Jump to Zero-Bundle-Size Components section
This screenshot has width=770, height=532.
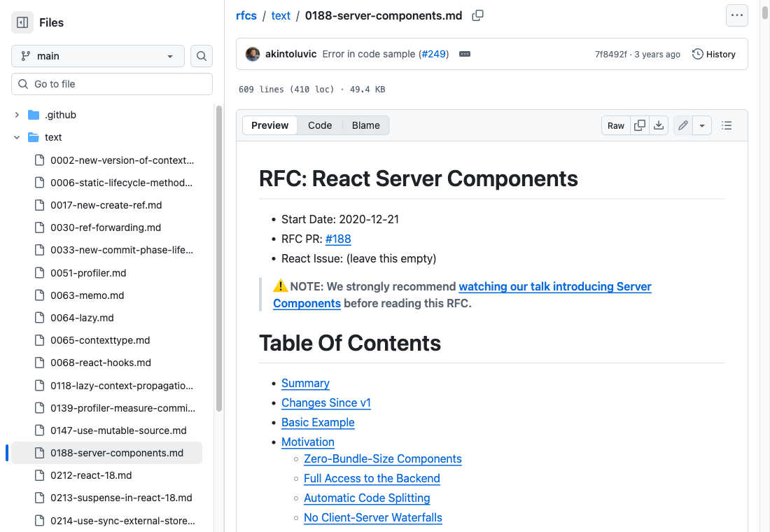click(x=382, y=458)
